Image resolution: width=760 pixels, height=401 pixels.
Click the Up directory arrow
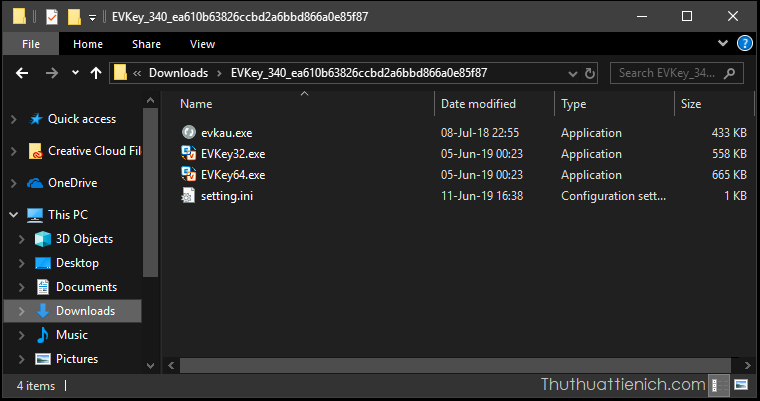point(96,73)
